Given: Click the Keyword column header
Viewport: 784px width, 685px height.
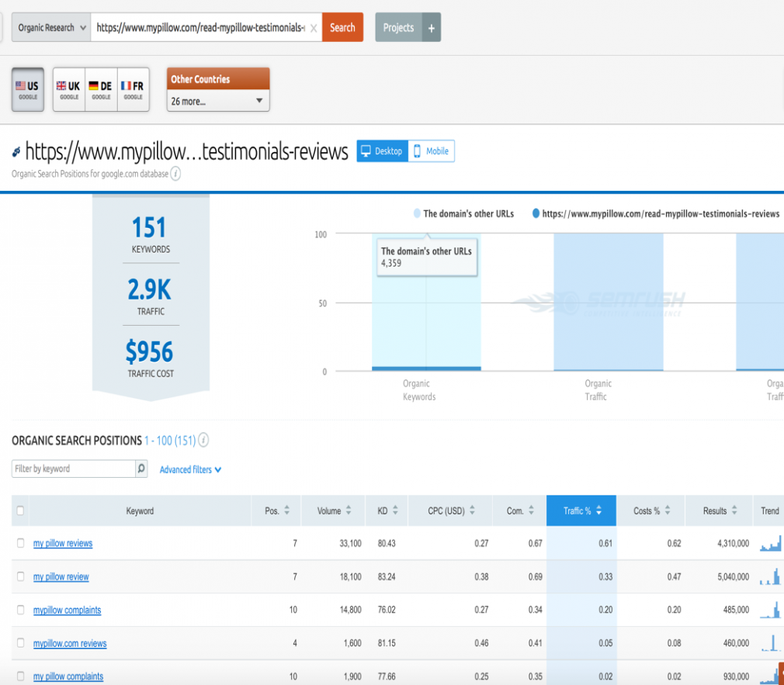Looking at the screenshot, I should point(140,510).
